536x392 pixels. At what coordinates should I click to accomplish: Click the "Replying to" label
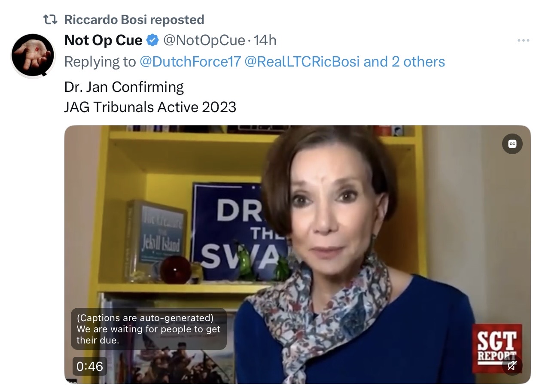pos(100,62)
